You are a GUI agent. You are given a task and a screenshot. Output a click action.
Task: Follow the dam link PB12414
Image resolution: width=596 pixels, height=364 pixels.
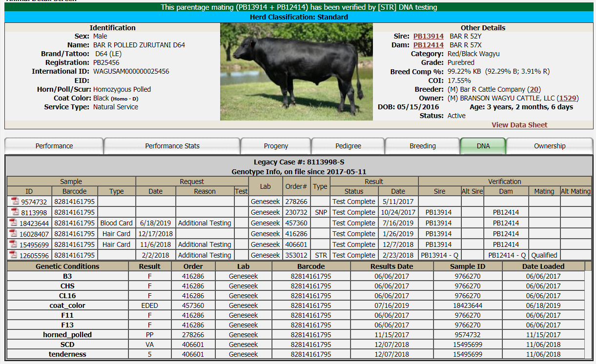coord(429,45)
